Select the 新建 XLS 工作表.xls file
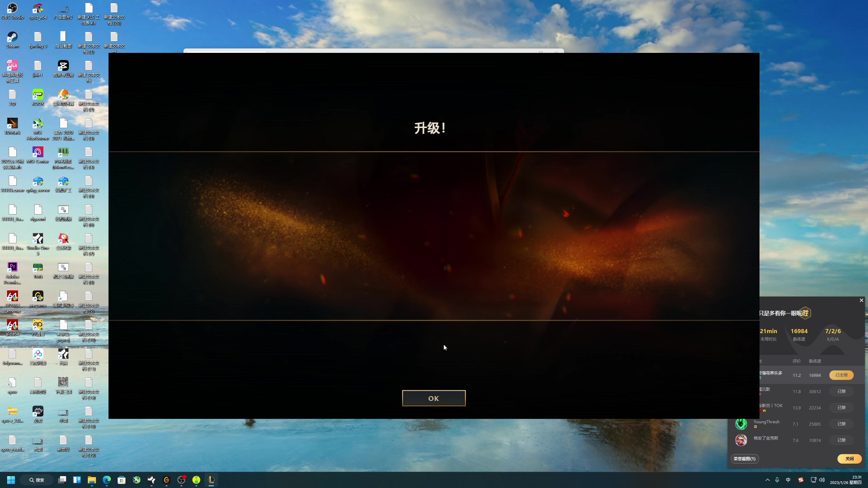This screenshot has height=488, width=868. click(x=89, y=14)
